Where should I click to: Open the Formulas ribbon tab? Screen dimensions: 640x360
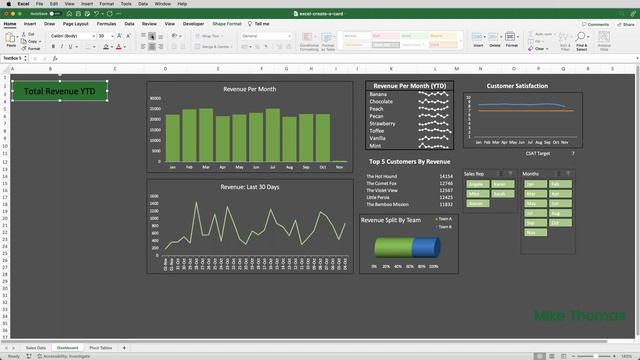point(106,24)
